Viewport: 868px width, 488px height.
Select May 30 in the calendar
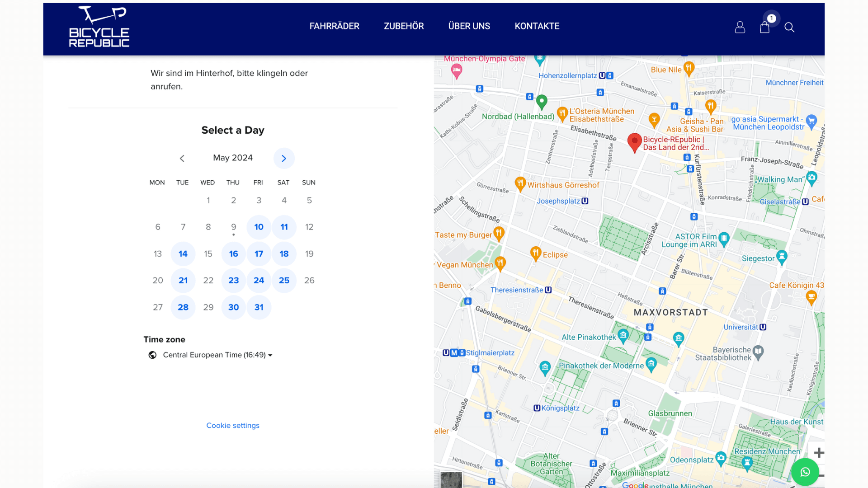coord(233,307)
